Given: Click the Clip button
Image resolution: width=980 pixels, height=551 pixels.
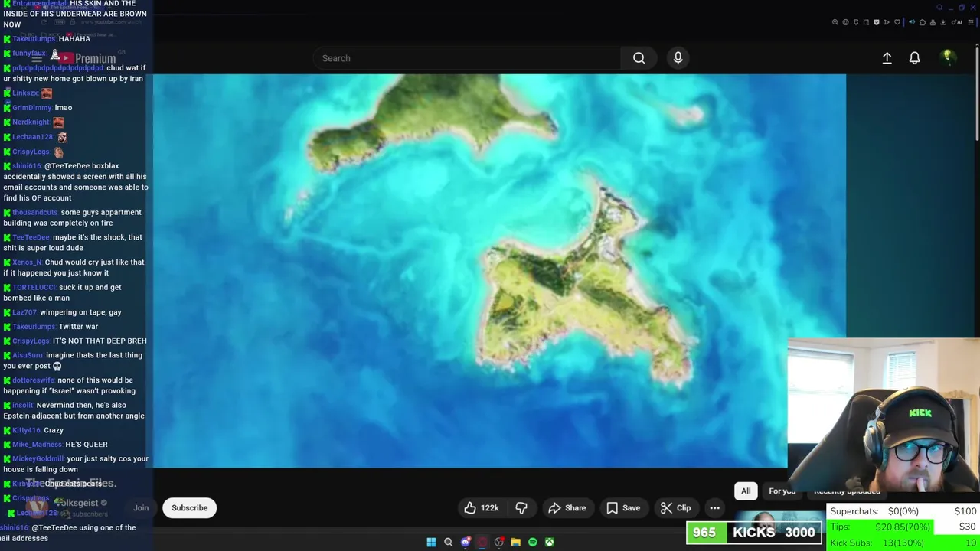Looking at the screenshot, I should [x=675, y=507].
